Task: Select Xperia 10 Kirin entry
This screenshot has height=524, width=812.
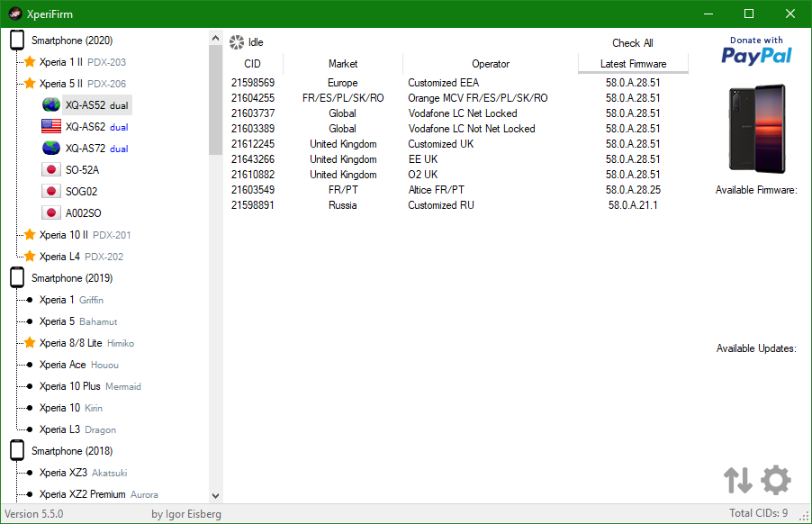Action: point(71,408)
